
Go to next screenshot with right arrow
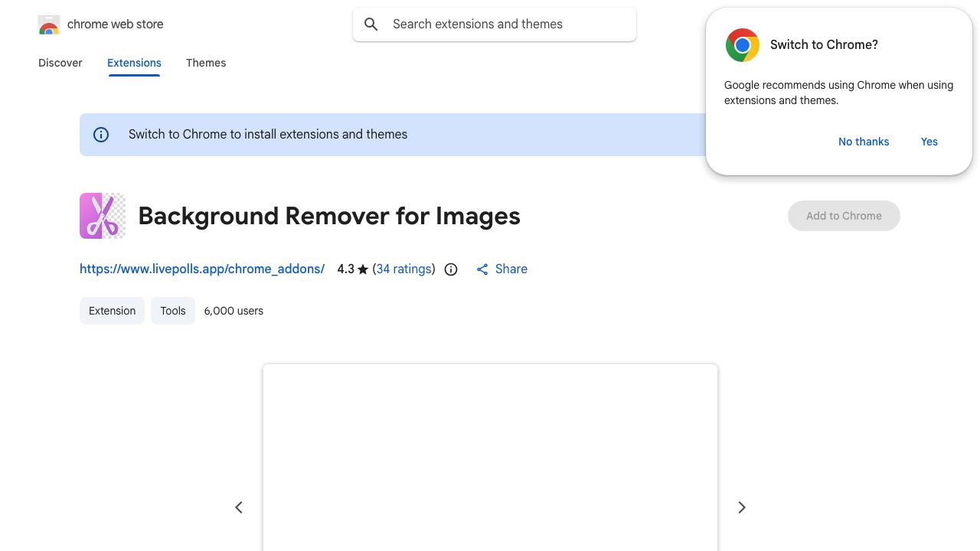pyautogui.click(x=742, y=507)
